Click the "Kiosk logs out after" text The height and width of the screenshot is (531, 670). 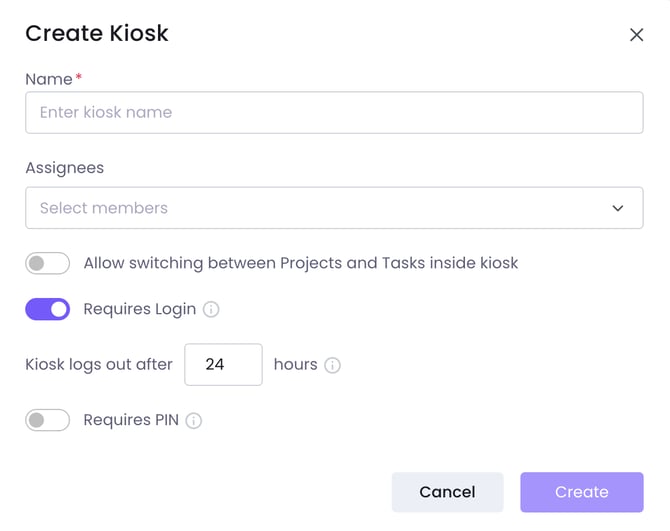(x=98, y=365)
